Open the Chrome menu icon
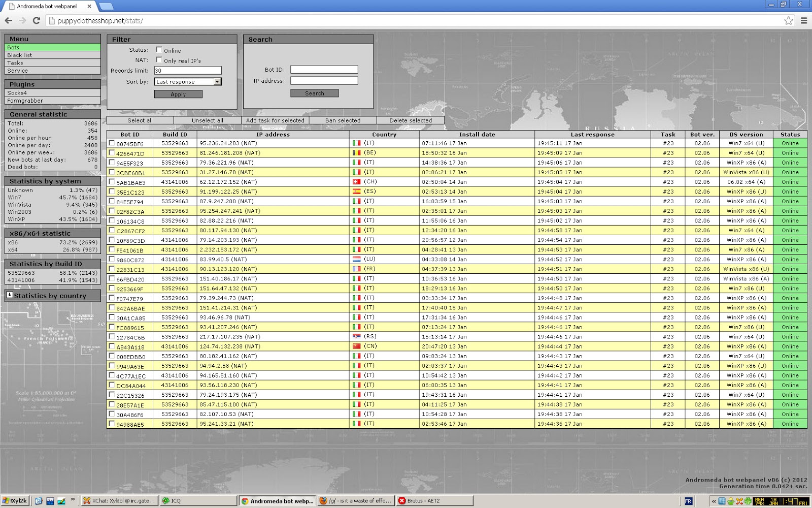Viewport: 812px width, 508px height. (804, 21)
